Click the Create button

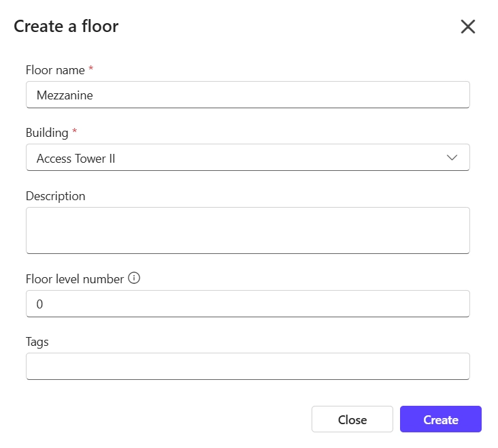tap(441, 419)
